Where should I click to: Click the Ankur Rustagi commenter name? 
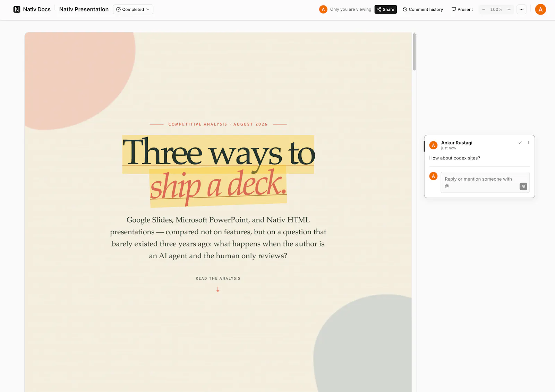[456, 143]
